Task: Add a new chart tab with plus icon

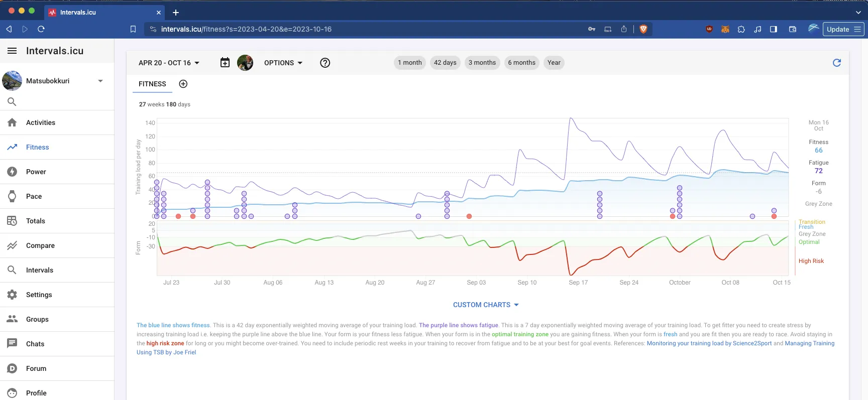Action: pyautogui.click(x=183, y=84)
